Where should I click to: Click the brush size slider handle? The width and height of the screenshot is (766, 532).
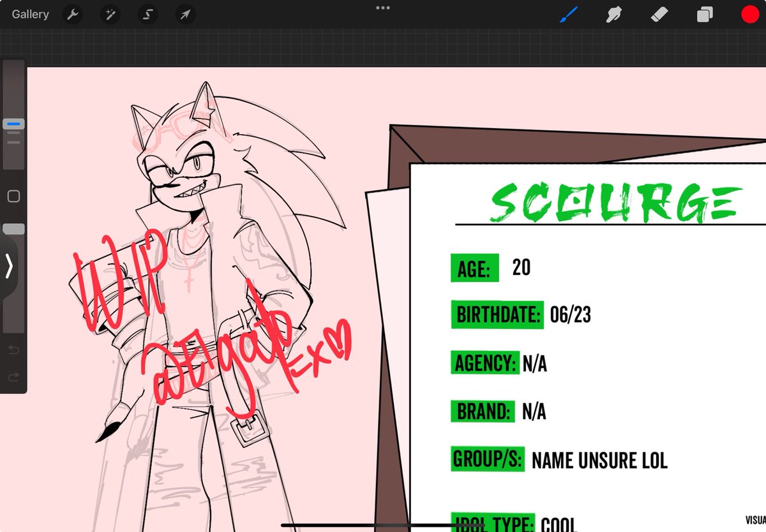pos(13,124)
